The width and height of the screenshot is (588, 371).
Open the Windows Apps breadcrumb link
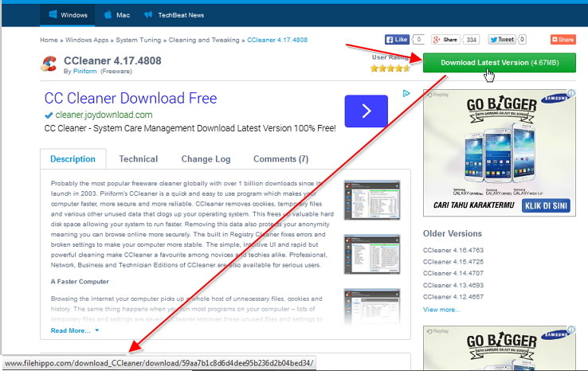pyautogui.click(x=87, y=40)
